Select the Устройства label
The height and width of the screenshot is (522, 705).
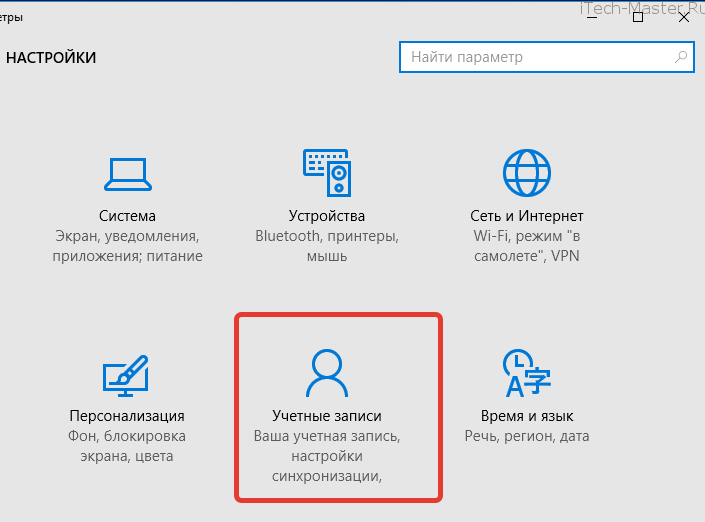pyautogui.click(x=326, y=216)
